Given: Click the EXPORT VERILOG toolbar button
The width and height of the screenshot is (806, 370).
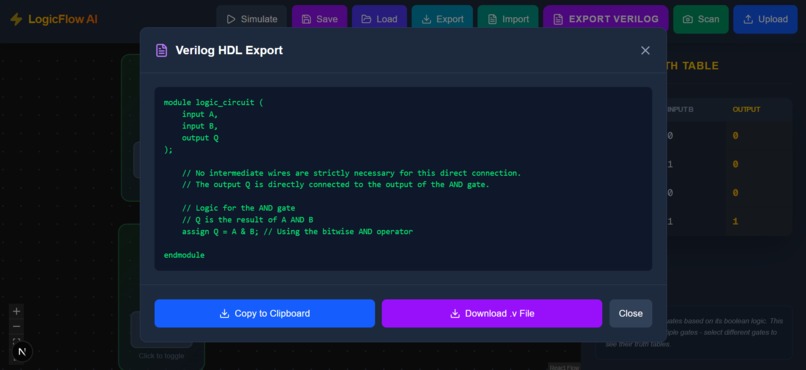Looking at the screenshot, I should [x=606, y=19].
